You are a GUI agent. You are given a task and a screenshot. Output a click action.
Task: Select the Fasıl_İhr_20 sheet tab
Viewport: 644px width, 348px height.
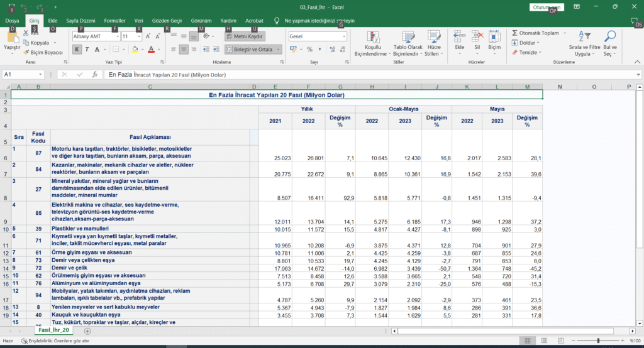pyautogui.click(x=54, y=330)
